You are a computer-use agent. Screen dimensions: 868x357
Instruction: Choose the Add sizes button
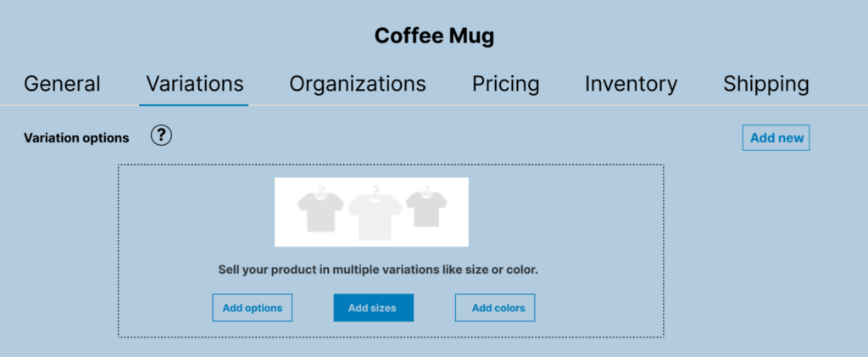click(373, 308)
